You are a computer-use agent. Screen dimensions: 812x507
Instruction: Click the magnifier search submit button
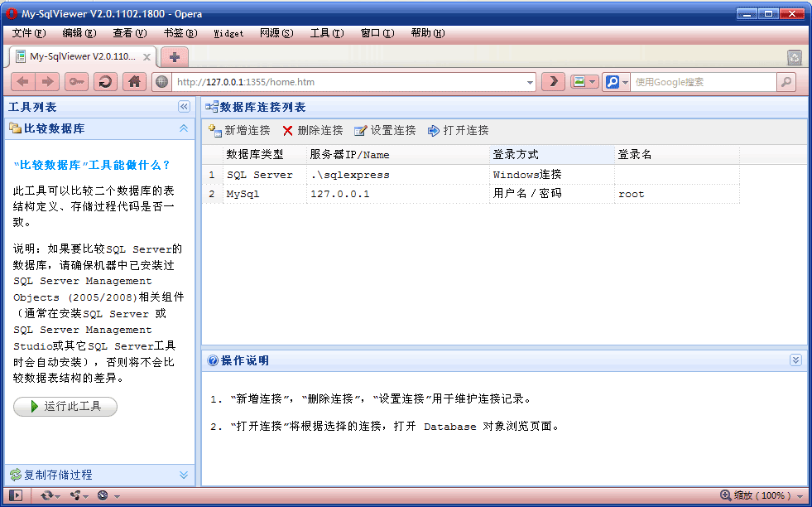coord(786,82)
